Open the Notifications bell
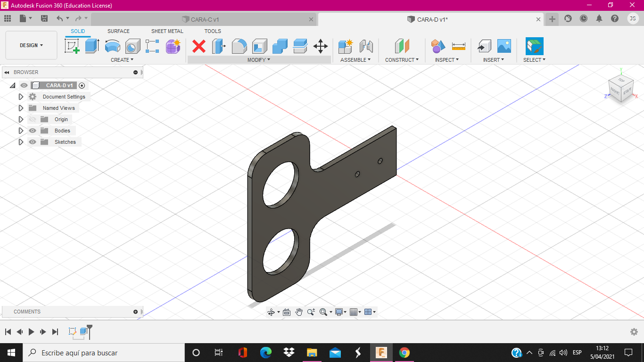644x362 pixels. (599, 18)
